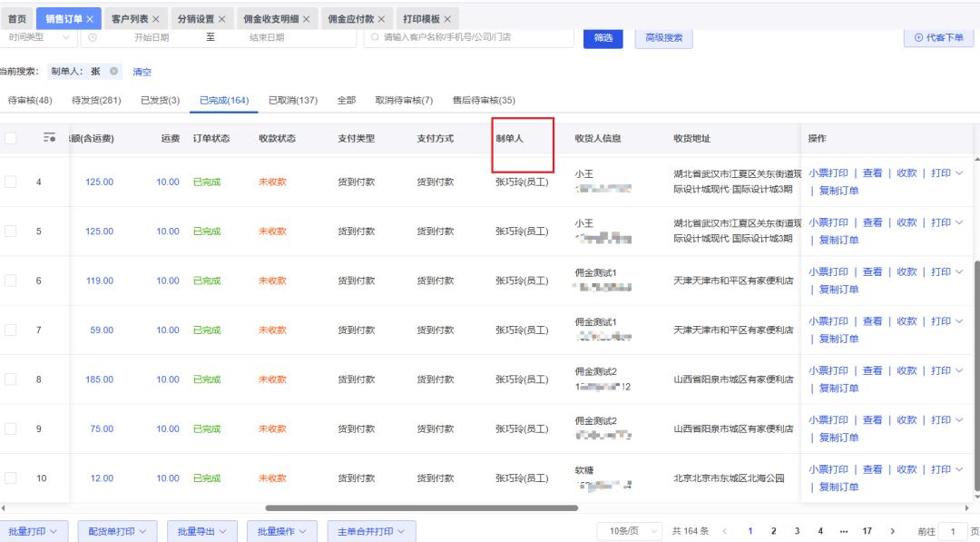Close the 佣金应付款 tab

[x=381, y=19]
